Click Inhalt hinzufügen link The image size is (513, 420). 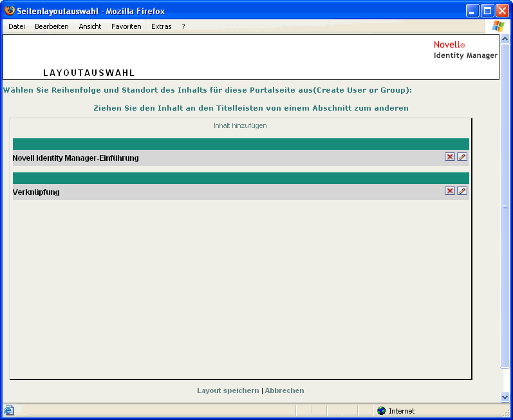(240, 125)
